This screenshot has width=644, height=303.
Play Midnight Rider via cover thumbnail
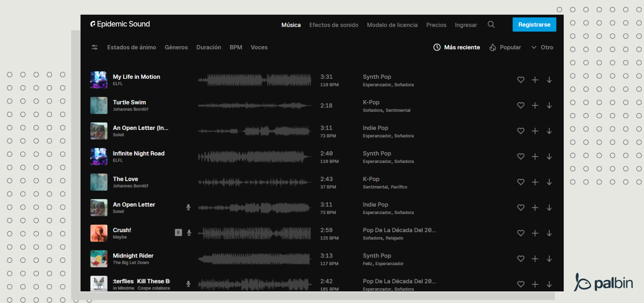coord(99,259)
